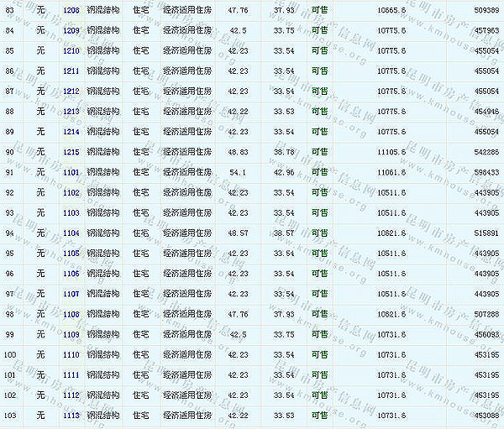
Task: Open room 1109 link
Action: coord(71,334)
